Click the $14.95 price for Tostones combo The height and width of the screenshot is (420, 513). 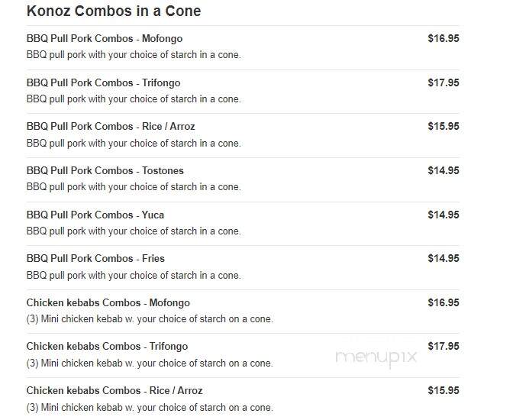tap(444, 170)
